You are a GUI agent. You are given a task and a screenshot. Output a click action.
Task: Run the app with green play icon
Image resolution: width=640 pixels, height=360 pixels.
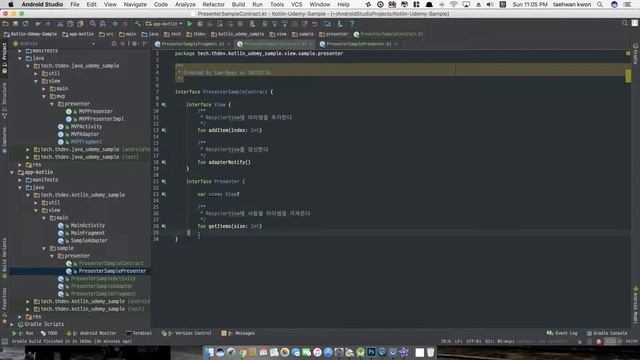[x=190, y=24]
